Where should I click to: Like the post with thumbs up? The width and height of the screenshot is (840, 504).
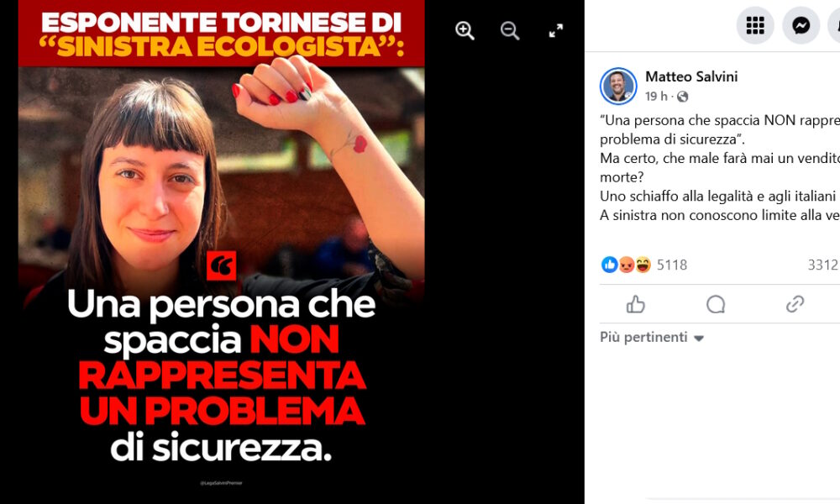[636, 304]
